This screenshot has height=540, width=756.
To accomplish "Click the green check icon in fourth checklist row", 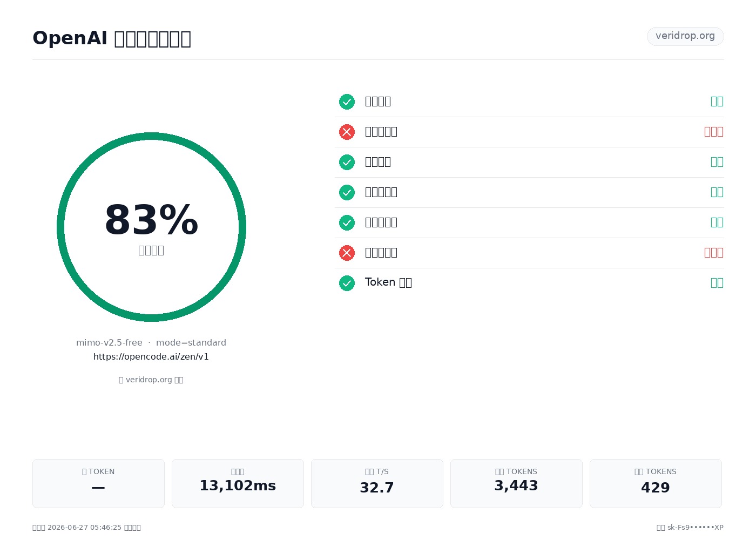I will coord(347,192).
